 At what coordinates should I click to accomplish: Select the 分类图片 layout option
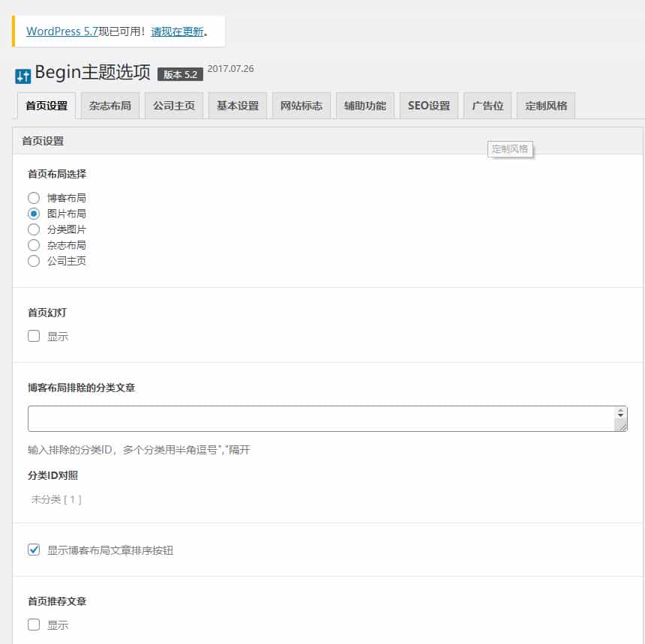[x=34, y=229]
